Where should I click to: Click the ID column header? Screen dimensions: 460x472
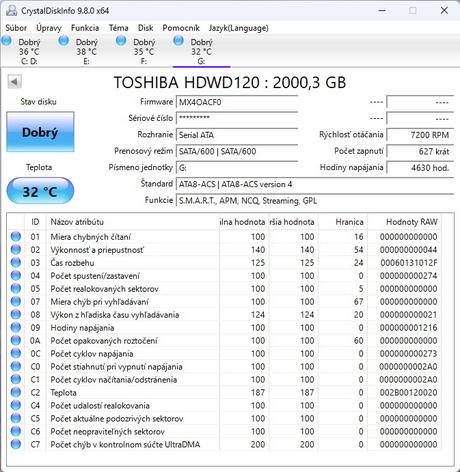[35, 222]
